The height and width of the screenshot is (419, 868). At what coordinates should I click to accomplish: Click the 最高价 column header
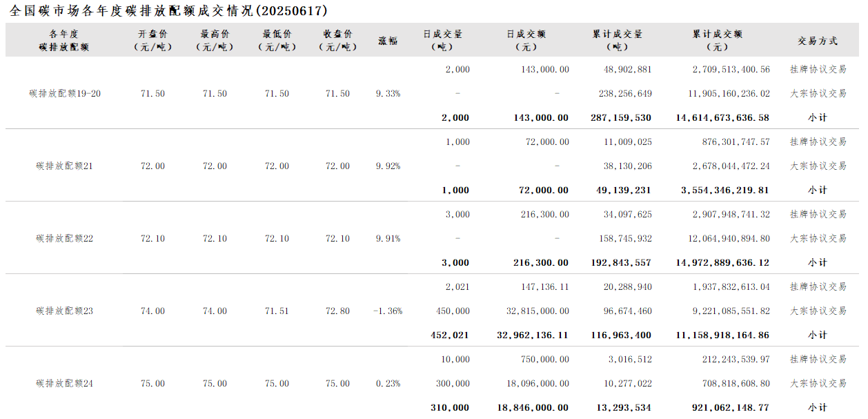point(215,41)
